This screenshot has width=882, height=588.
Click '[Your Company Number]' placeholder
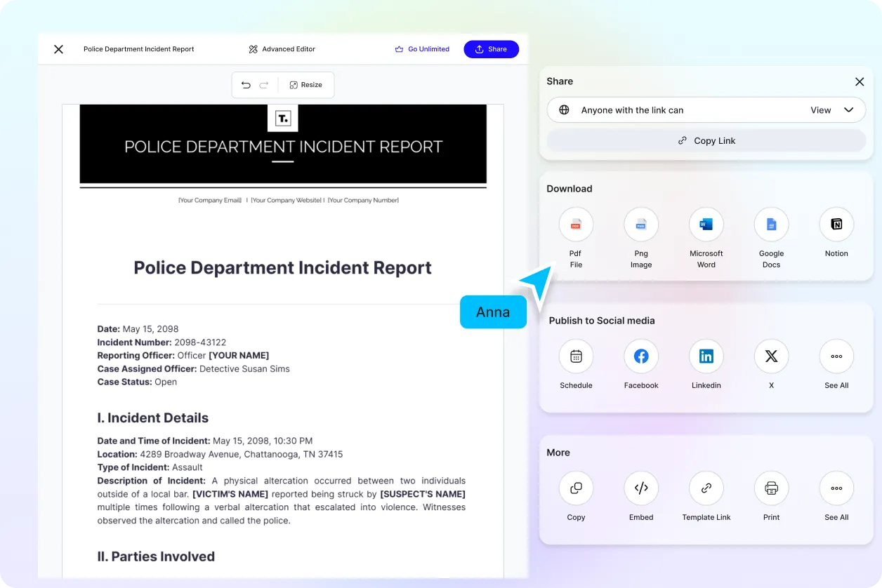pos(363,201)
